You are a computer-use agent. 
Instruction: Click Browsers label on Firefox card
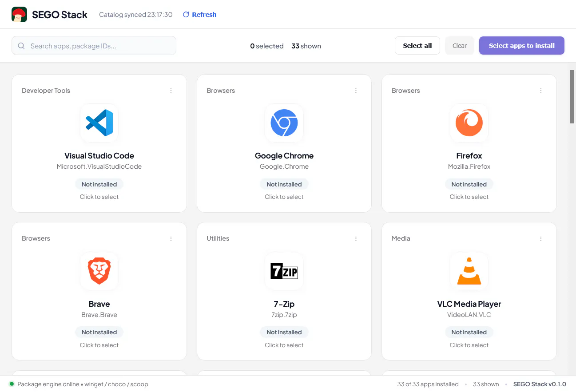(x=405, y=91)
